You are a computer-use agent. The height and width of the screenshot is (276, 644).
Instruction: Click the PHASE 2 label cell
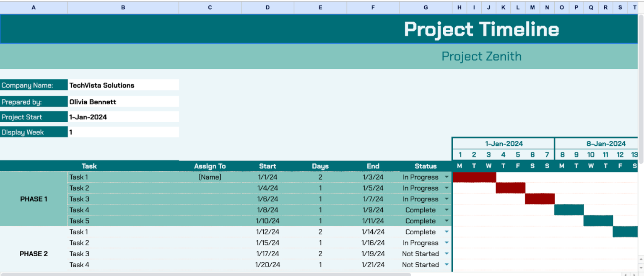pyautogui.click(x=34, y=254)
